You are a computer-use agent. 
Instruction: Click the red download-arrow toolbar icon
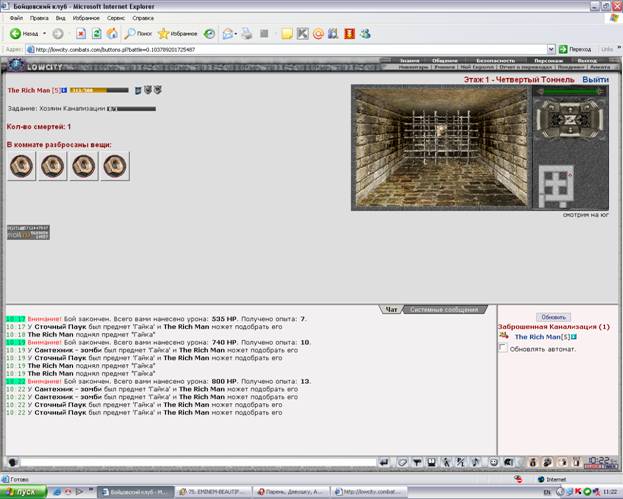pyautogui.click(x=349, y=34)
